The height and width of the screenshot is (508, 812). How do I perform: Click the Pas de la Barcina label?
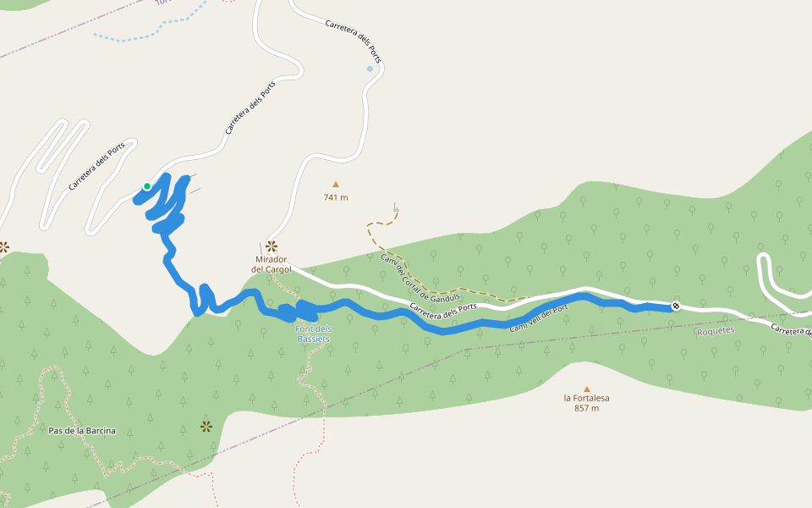pyautogui.click(x=82, y=431)
